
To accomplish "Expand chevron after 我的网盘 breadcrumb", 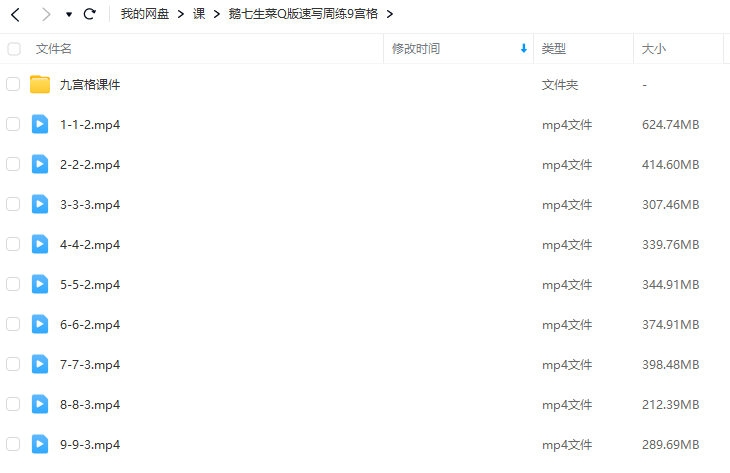I will [181, 14].
